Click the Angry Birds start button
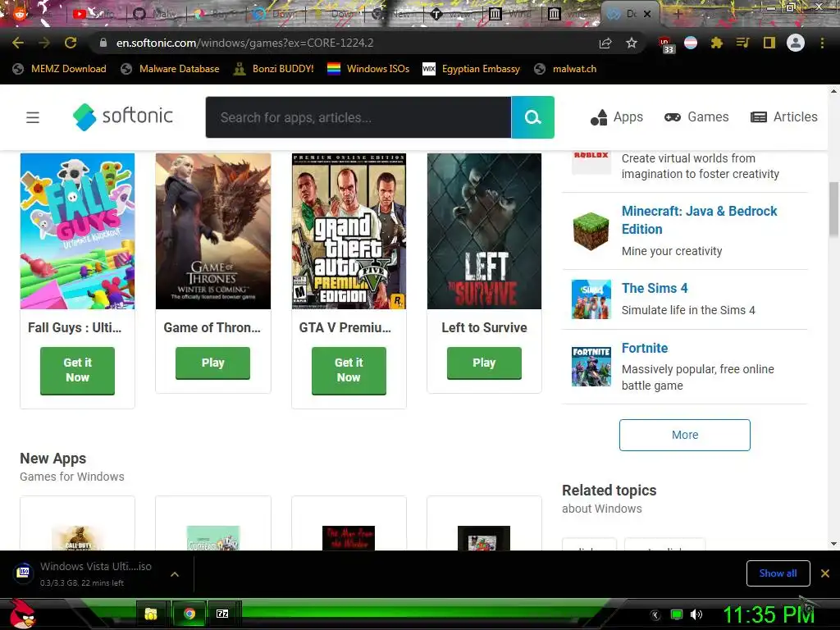The width and height of the screenshot is (840, 630). (x=21, y=614)
